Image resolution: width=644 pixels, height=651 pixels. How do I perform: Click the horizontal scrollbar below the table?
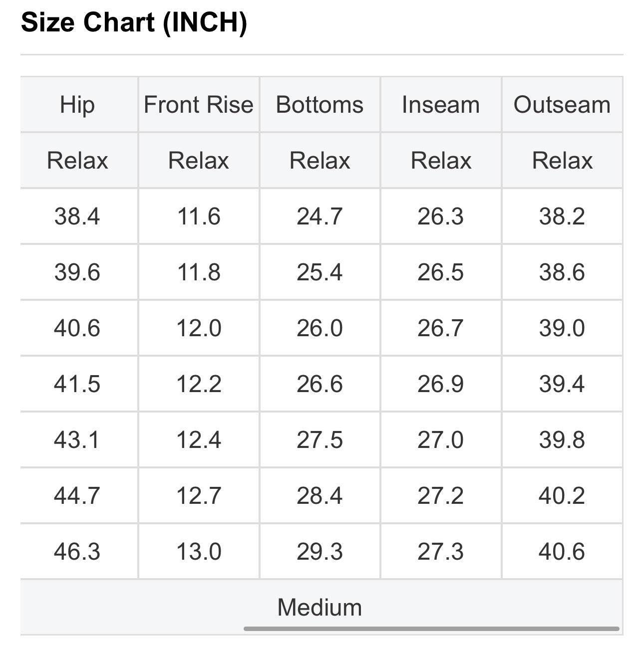pyautogui.click(x=431, y=629)
